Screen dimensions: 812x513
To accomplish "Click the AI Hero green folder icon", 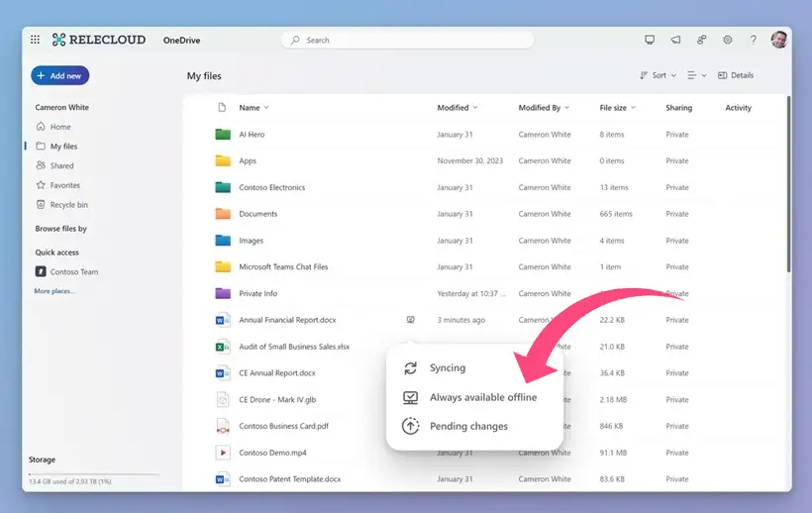I will click(x=223, y=134).
